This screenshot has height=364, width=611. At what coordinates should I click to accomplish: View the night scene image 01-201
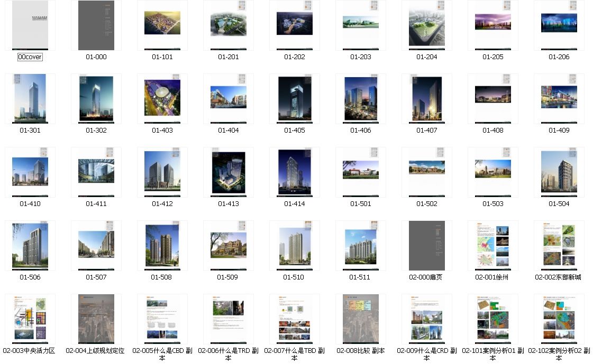coord(228,25)
